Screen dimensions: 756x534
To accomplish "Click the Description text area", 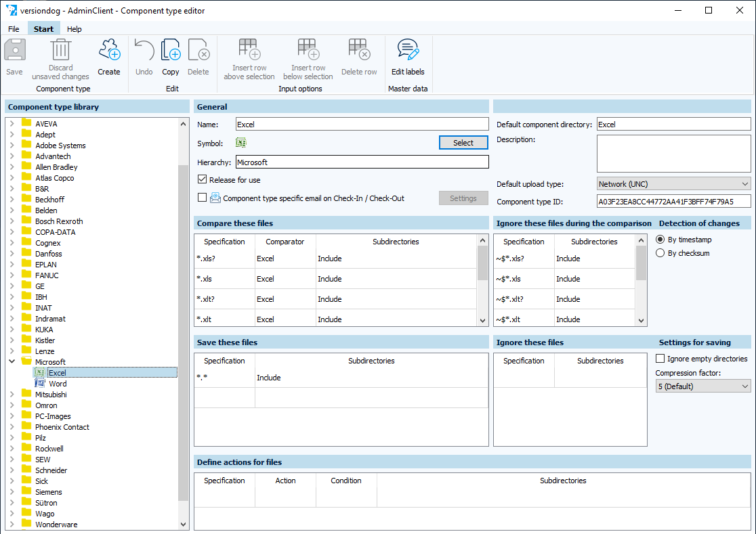I will pos(673,154).
